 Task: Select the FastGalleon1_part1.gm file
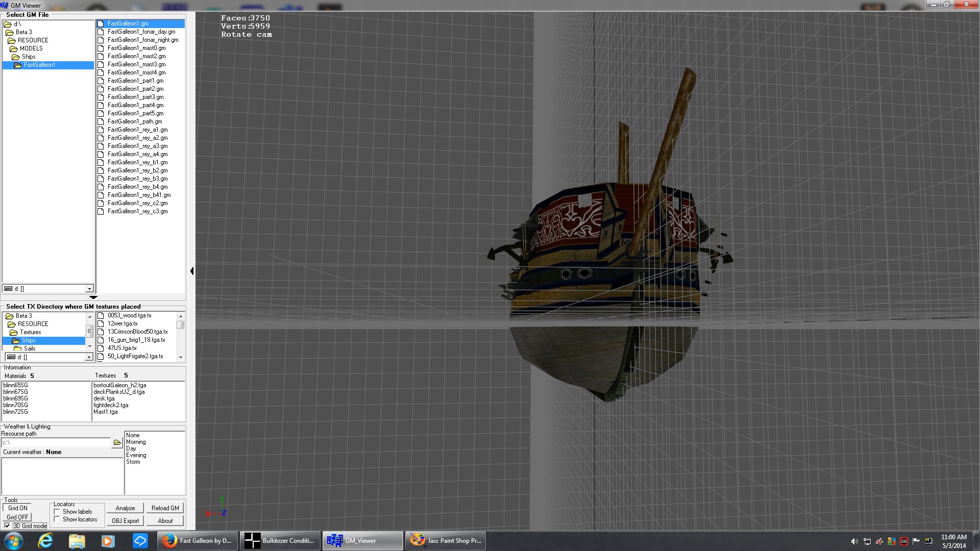pyautogui.click(x=135, y=81)
